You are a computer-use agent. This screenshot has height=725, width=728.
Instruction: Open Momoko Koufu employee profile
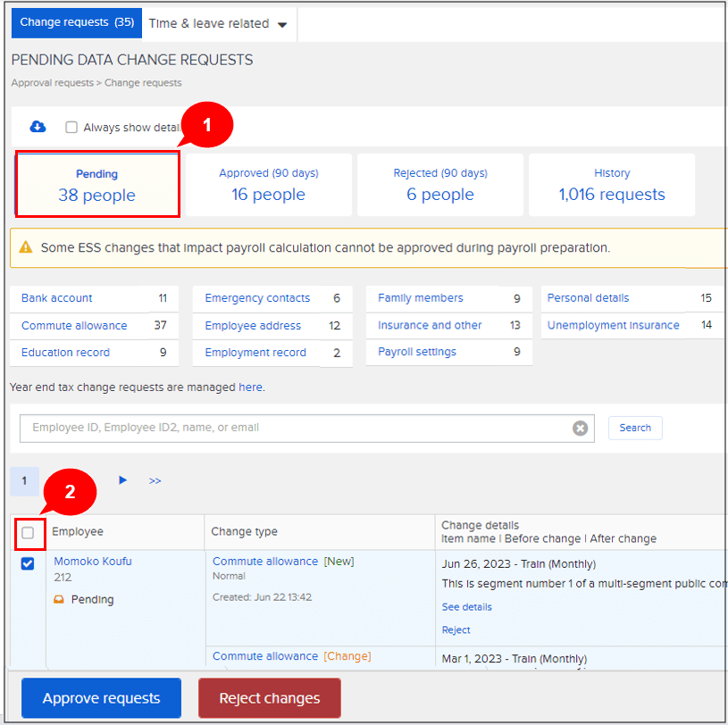pos(93,561)
